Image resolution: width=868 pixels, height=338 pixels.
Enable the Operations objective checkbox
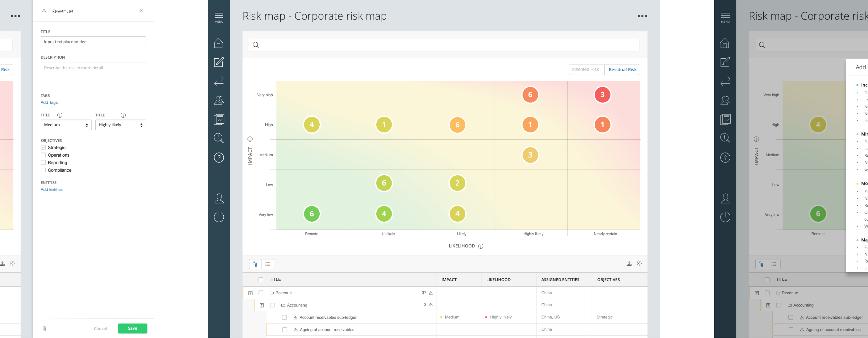coord(43,155)
